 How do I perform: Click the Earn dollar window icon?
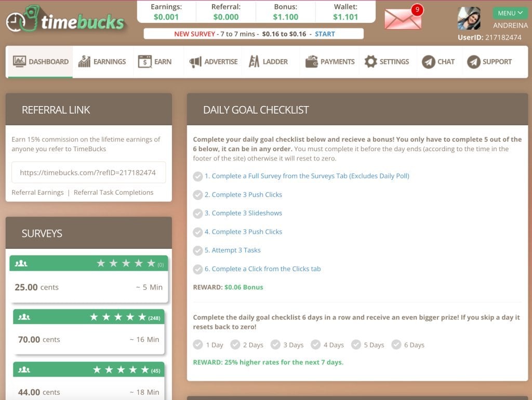(x=145, y=61)
